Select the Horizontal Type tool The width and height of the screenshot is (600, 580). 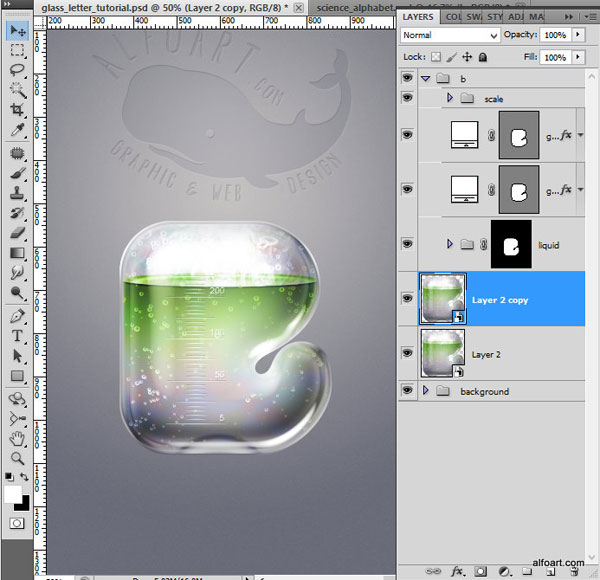[x=17, y=336]
